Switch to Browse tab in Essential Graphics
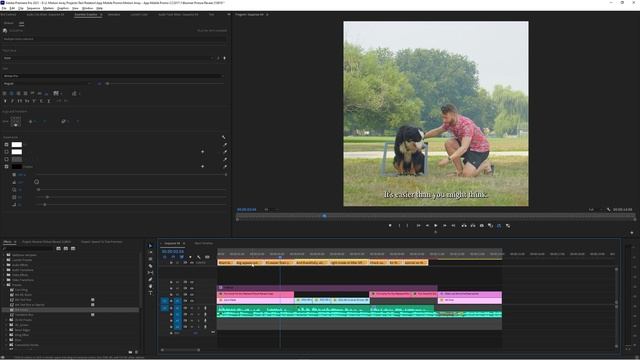 coord(8,23)
